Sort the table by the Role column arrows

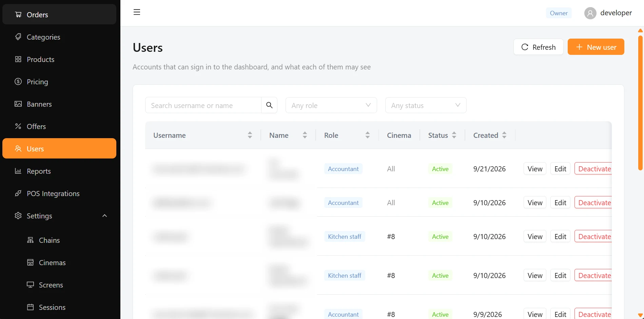coord(368,135)
